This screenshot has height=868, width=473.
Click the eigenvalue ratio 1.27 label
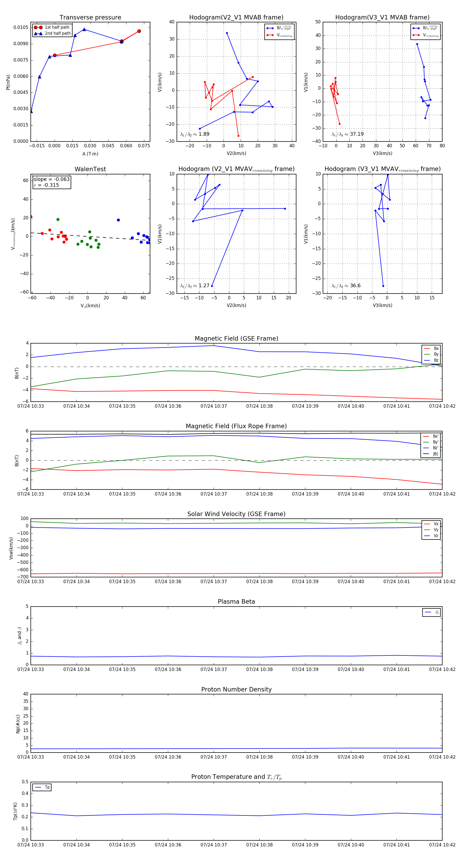click(195, 286)
